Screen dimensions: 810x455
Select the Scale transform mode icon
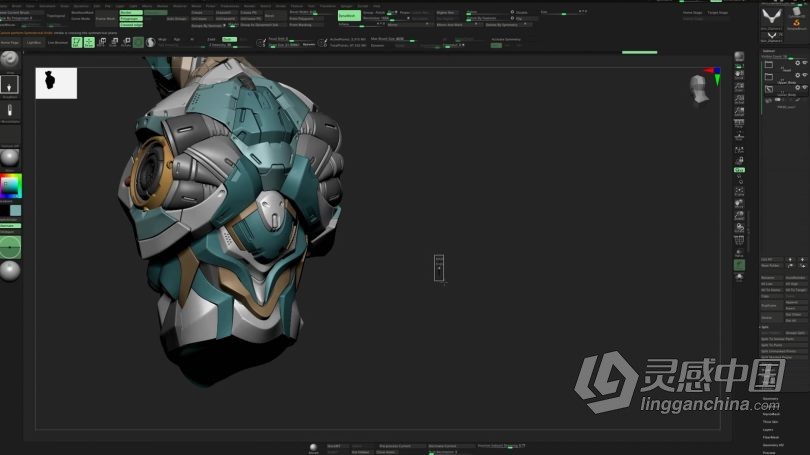[x=114, y=42]
